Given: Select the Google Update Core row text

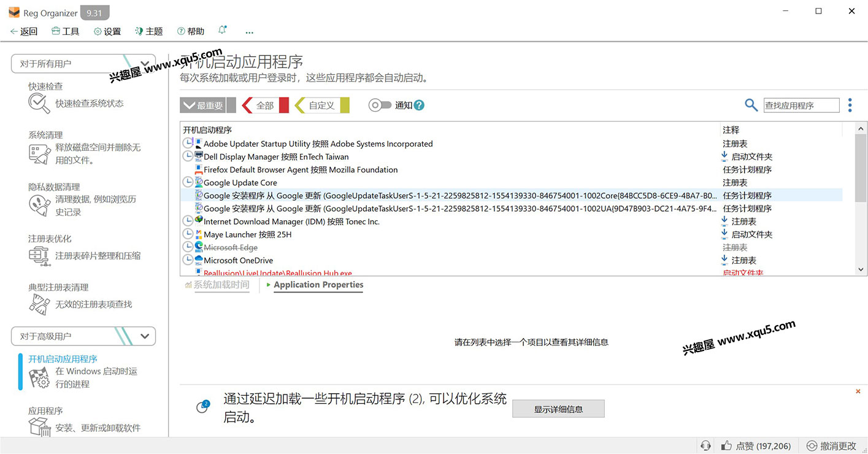Looking at the screenshot, I should pos(240,182).
